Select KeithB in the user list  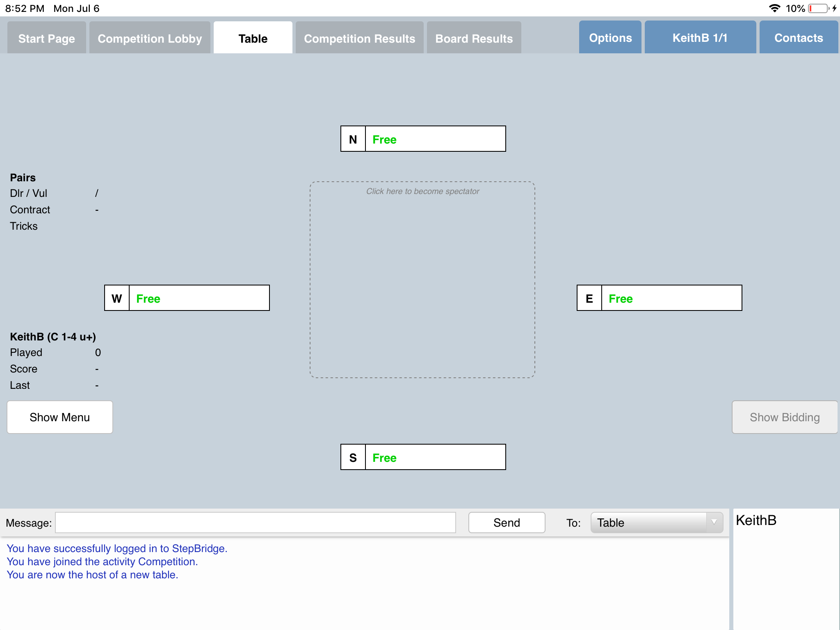click(x=756, y=520)
